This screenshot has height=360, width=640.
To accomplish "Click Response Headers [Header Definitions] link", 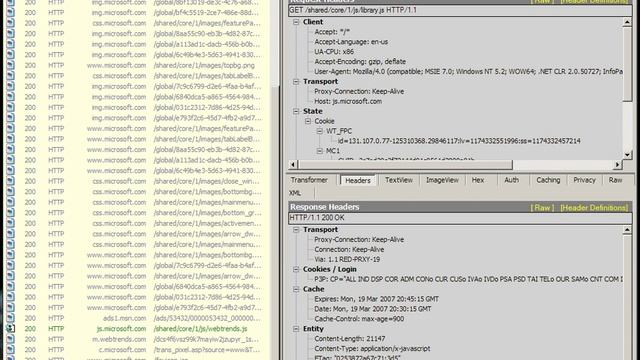I will 594,208.
